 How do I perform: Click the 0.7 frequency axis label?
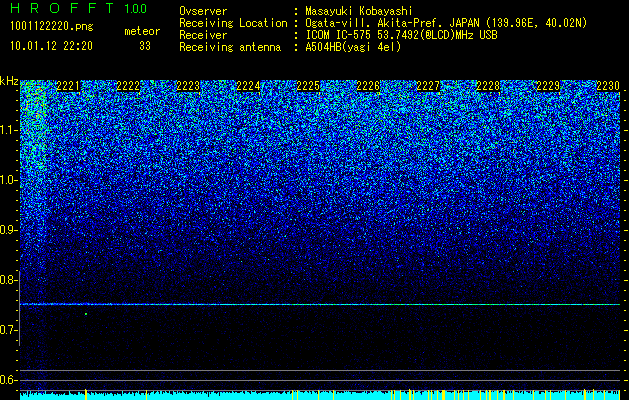7,330
